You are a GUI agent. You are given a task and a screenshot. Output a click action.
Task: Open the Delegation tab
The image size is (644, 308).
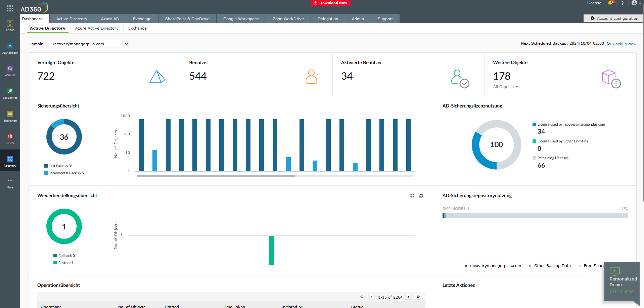[328, 18]
